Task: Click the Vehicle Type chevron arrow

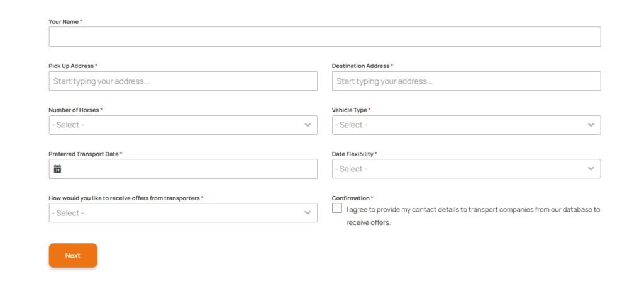Action: coord(591,125)
